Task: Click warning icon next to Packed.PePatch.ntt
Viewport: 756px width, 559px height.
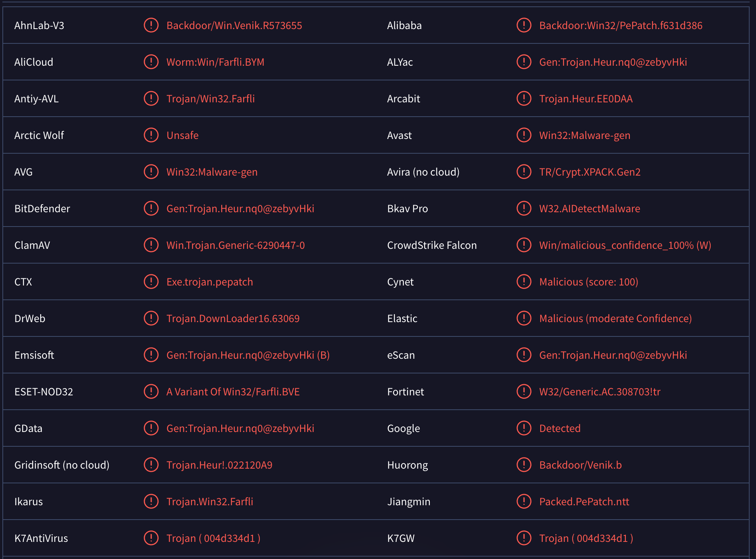Action: pos(524,501)
